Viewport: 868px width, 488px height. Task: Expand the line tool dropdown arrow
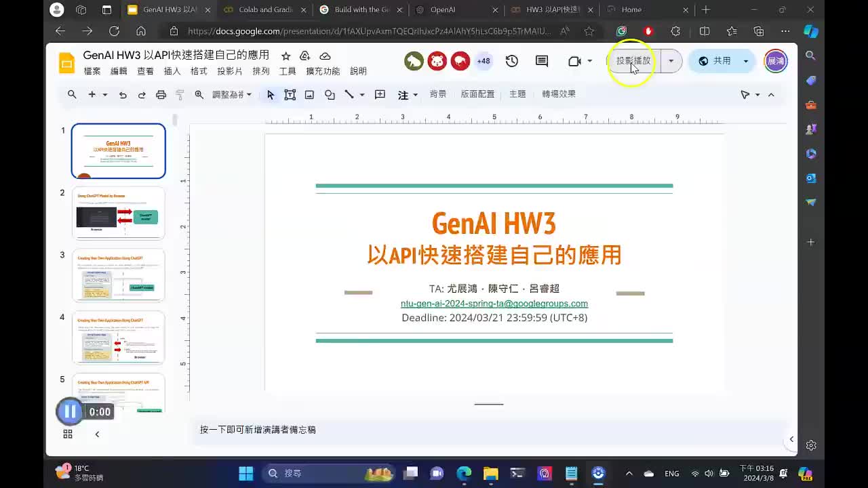(362, 95)
